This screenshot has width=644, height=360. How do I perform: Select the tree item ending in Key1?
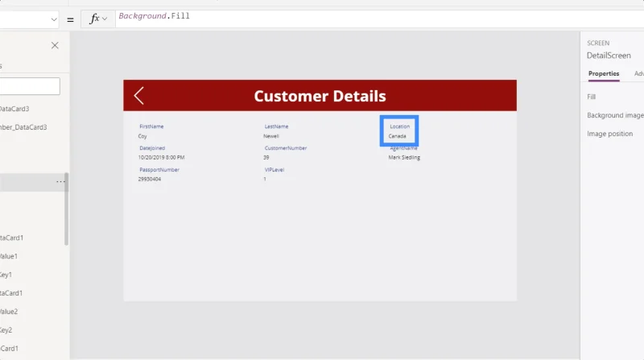(x=6, y=275)
